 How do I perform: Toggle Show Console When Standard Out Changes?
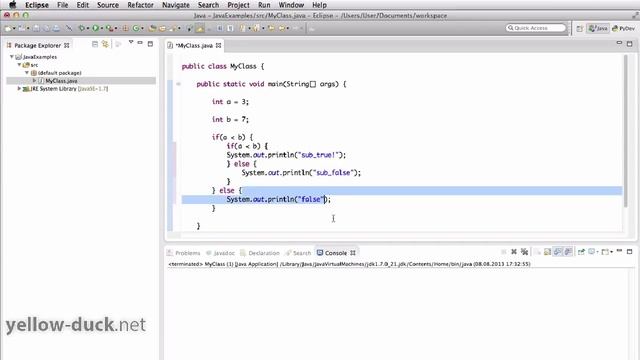click(558, 252)
